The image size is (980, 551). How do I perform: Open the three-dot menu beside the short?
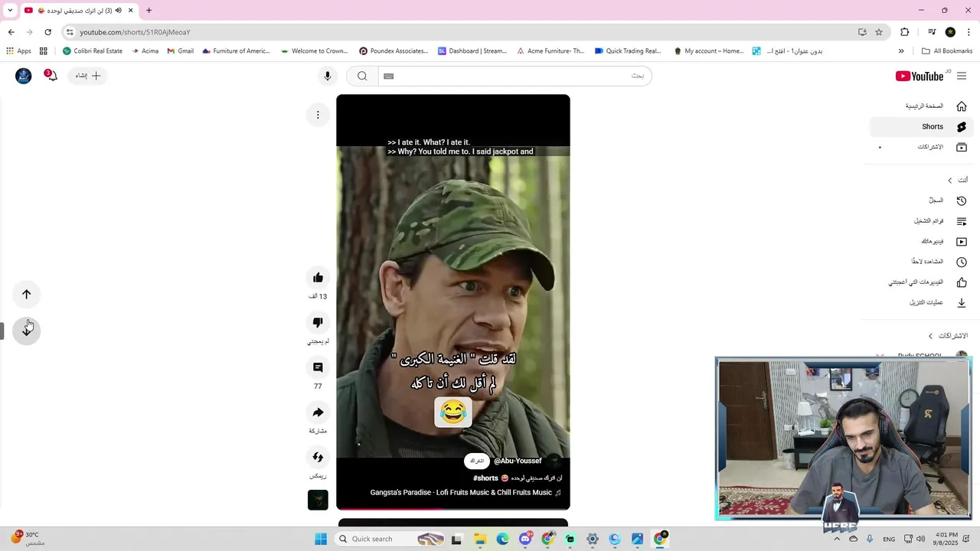pos(318,115)
